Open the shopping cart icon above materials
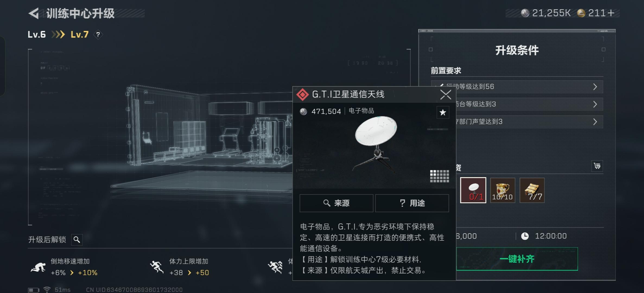Viewport: 644px width, 293px height. [597, 166]
